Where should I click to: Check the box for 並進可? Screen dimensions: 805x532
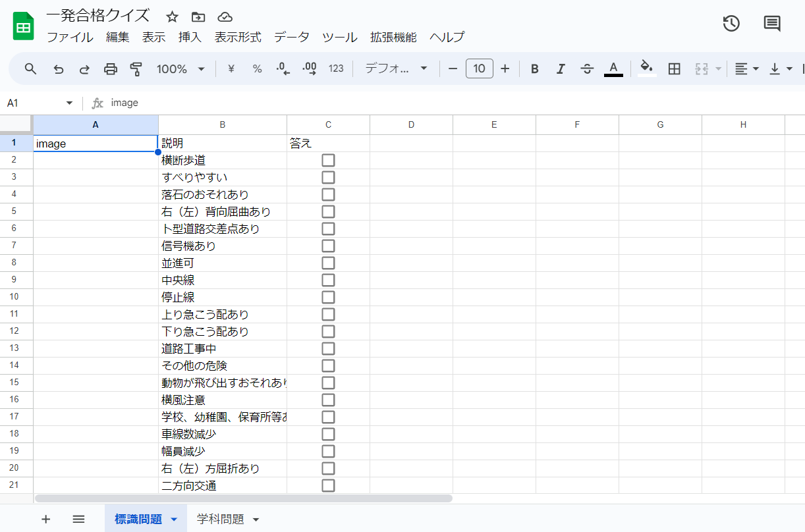pyautogui.click(x=328, y=263)
